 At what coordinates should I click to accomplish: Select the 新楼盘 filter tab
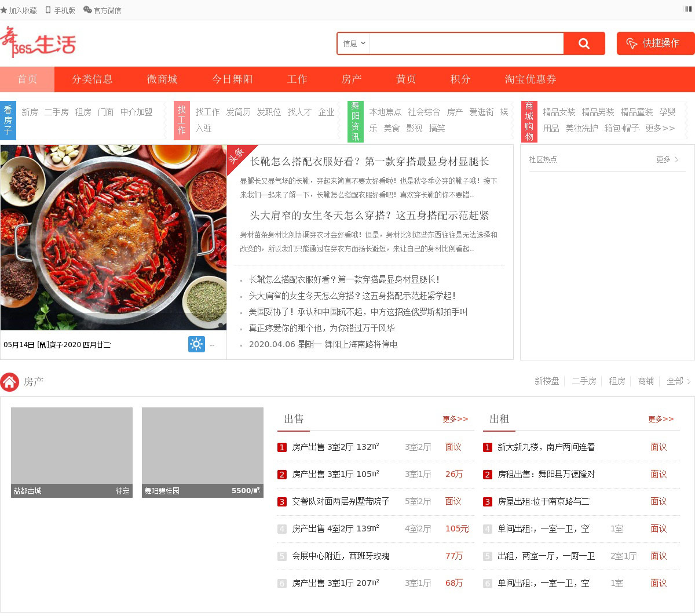(547, 381)
